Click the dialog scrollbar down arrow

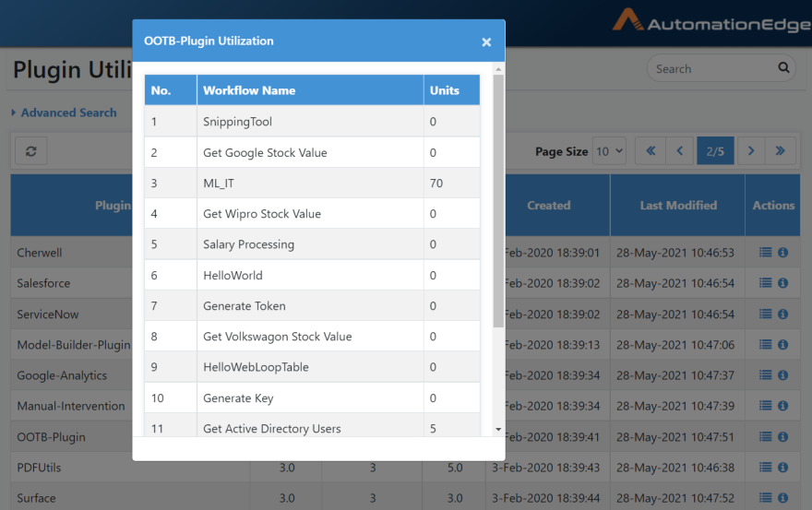pos(498,429)
